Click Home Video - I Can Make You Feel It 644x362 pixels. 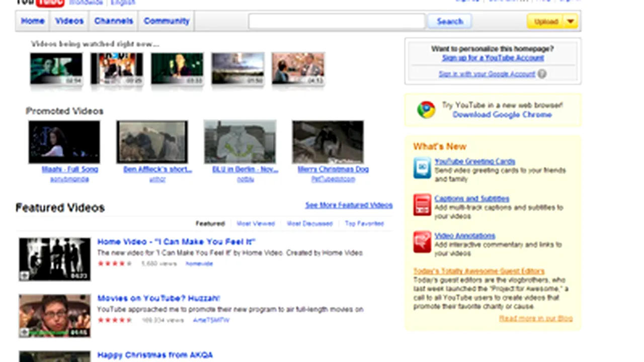[177, 242]
